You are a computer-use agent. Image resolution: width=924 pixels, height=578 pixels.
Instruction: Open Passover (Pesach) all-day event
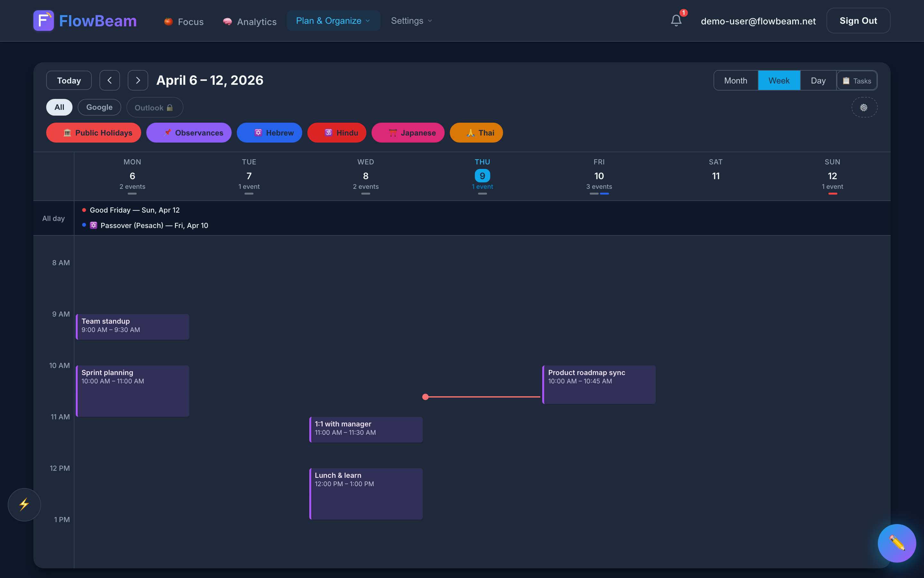pyautogui.click(x=145, y=225)
